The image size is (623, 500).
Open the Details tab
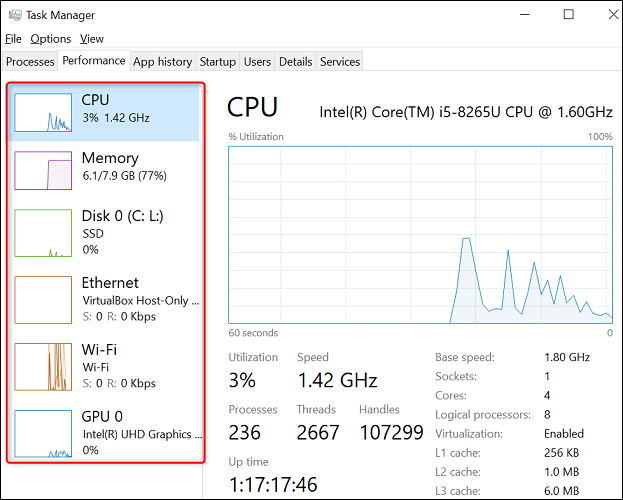click(x=295, y=62)
